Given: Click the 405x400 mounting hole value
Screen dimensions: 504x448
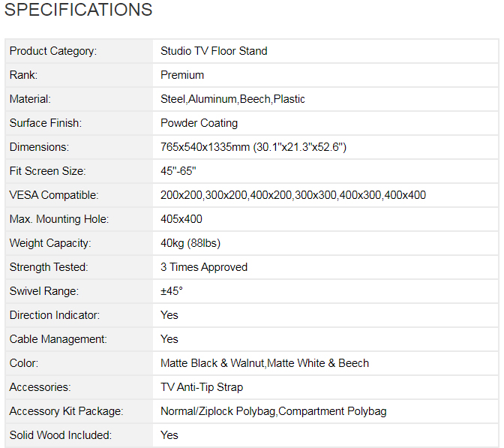Looking at the screenshot, I should 181,219.
